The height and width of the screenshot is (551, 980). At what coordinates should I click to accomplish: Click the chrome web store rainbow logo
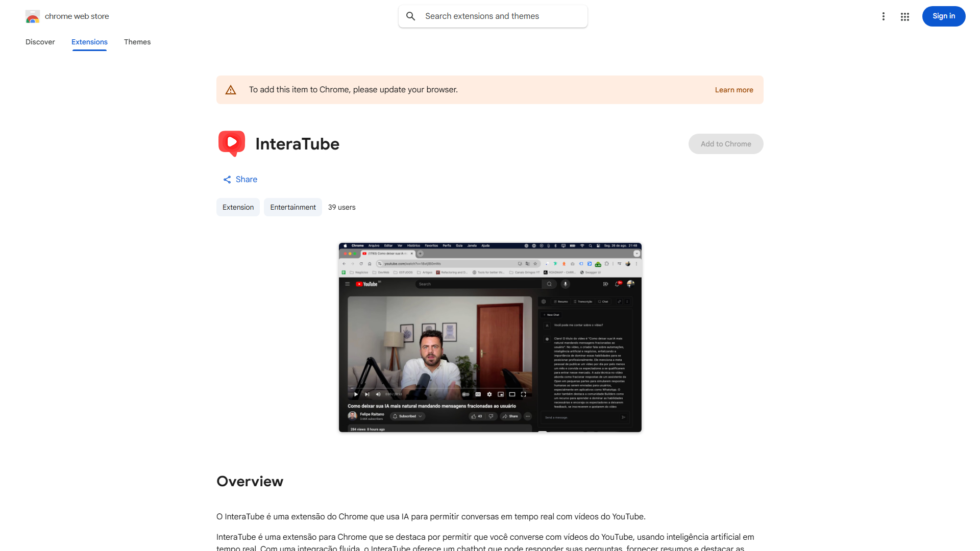click(x=33, y=16)
